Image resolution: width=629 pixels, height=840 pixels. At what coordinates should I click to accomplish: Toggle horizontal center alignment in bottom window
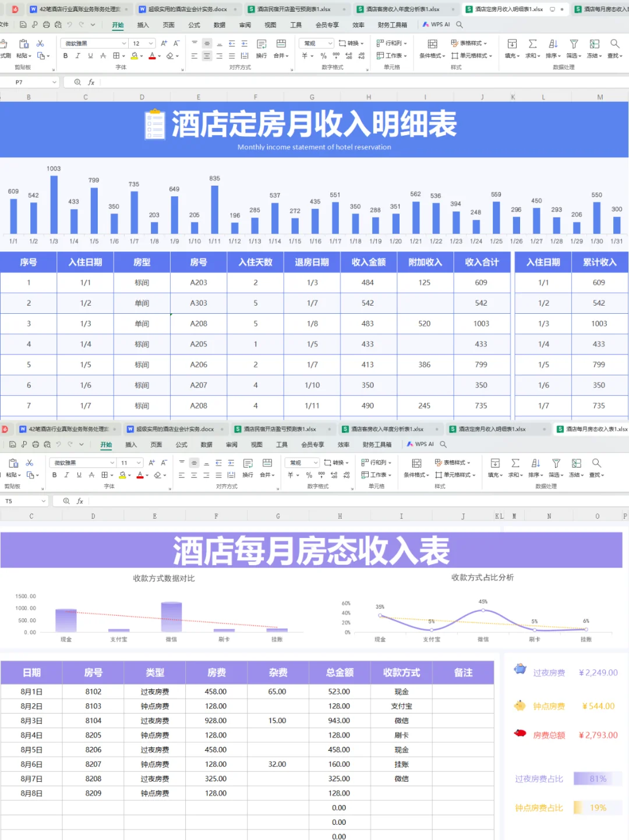click(x=194, y=475)
